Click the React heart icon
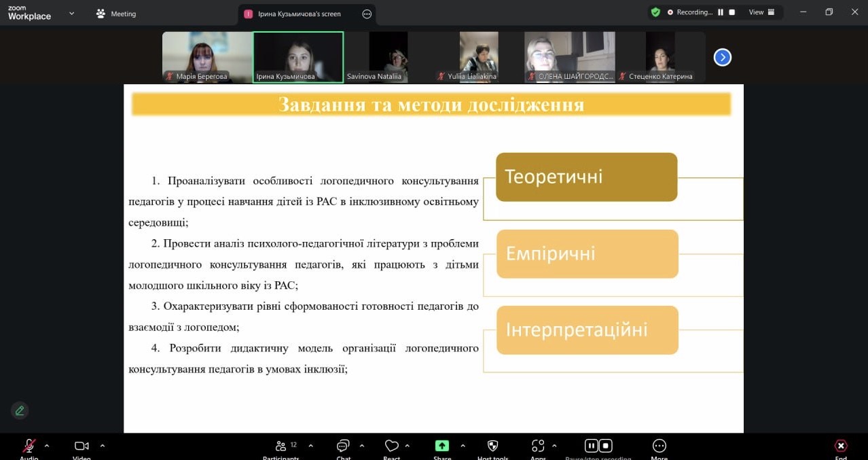The image size is (868, 460). pos(391,446)
